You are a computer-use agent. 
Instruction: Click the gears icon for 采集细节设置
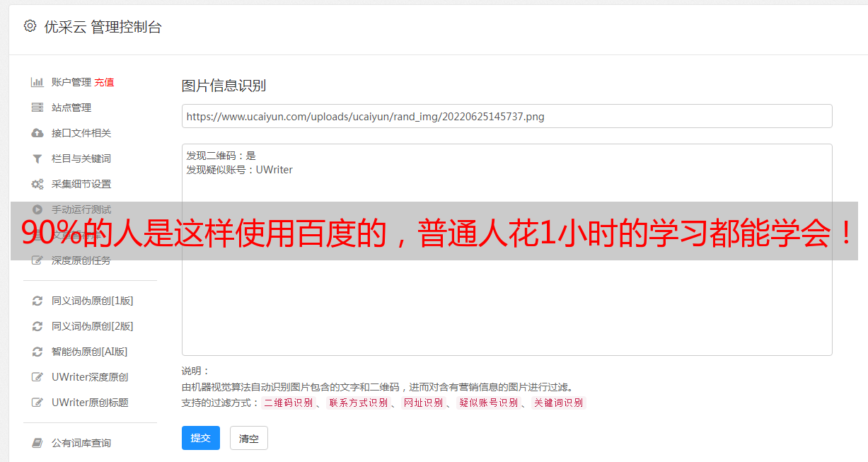37,184
